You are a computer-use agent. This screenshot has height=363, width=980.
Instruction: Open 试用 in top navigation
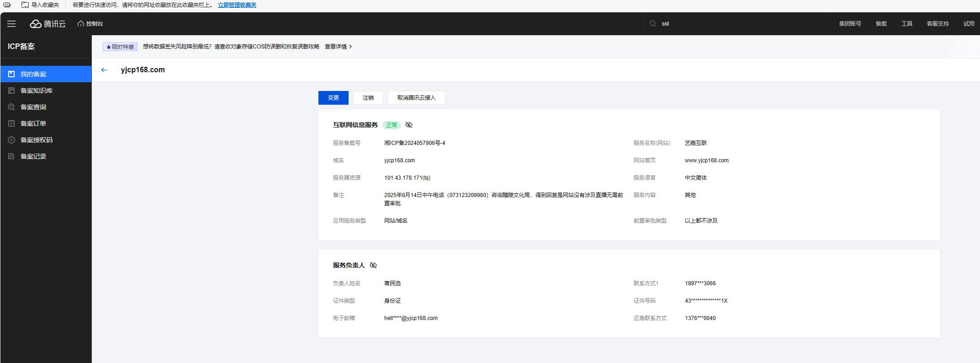[969, 24]
